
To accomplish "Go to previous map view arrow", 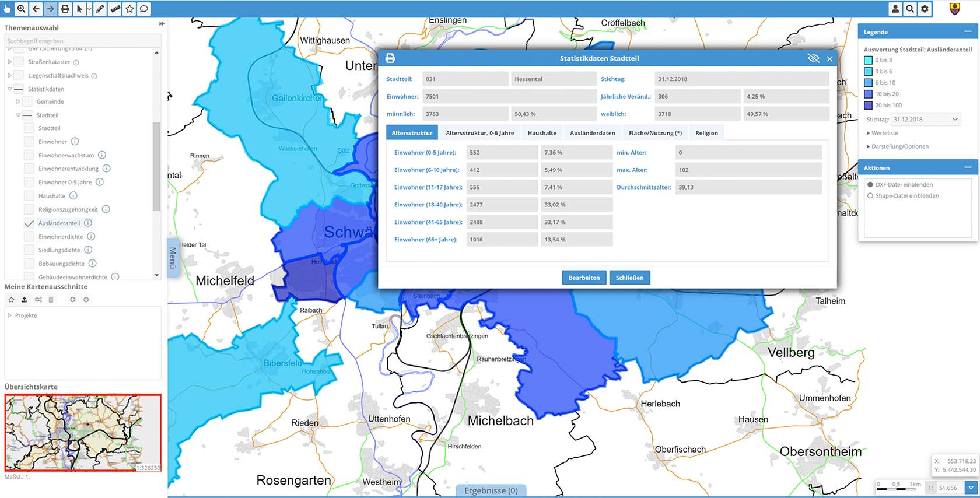I will click(36, 9).
